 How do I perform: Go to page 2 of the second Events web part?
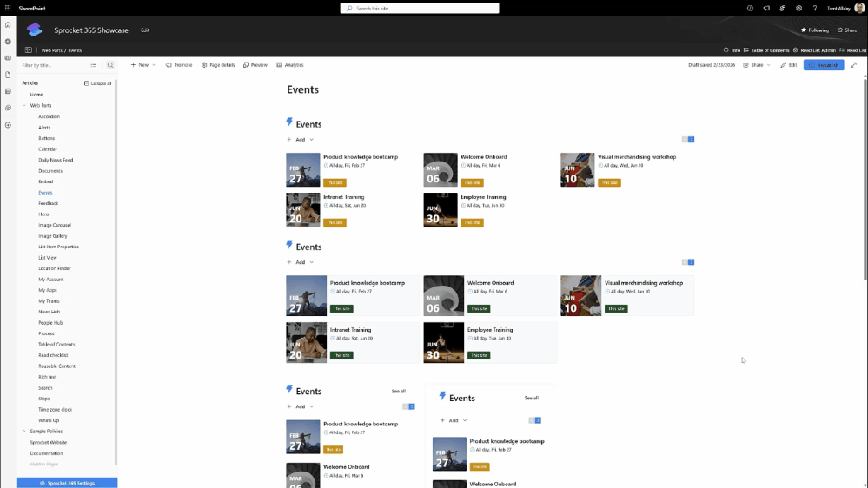(x=691, y=262)
